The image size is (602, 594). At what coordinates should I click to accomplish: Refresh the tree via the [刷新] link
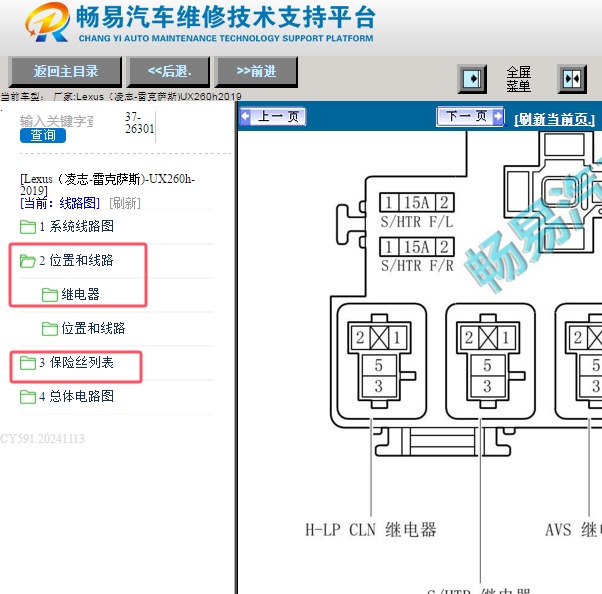(x=125, y=203)
